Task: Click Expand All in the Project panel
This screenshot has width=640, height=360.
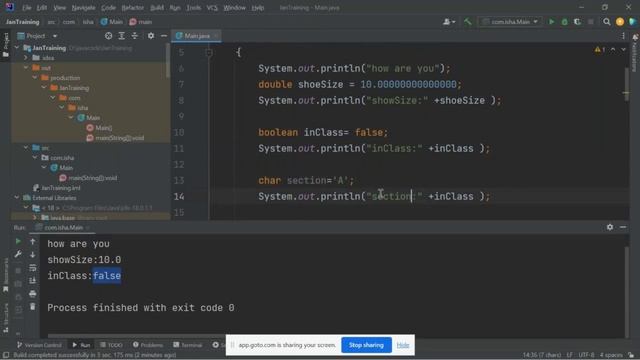Action: tap(122, 36)
